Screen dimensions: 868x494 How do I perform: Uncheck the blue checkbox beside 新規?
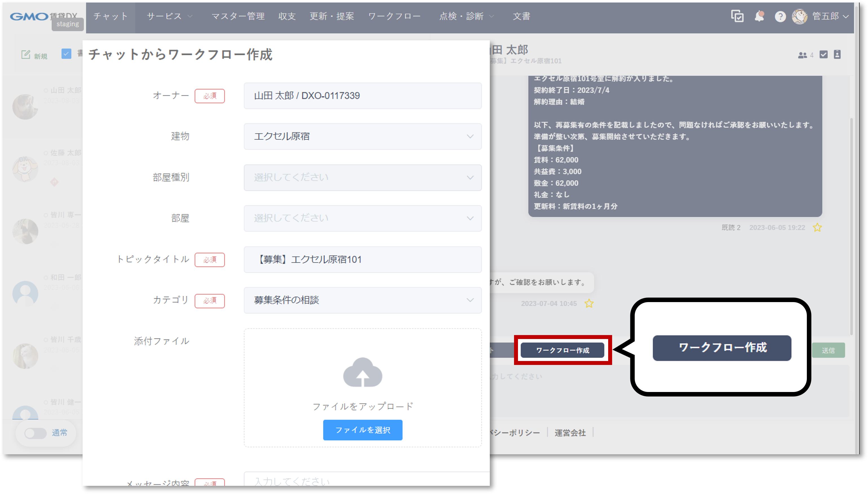click(67, 54)
